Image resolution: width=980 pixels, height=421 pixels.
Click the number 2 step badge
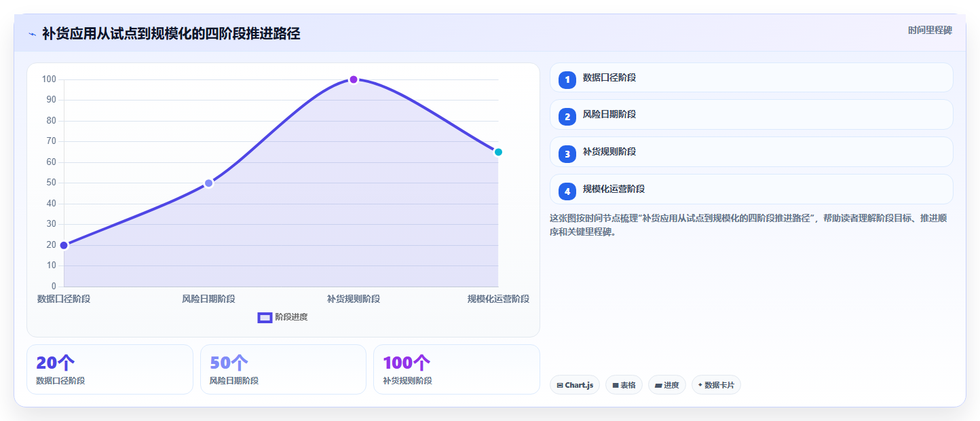tap(567, 117)
